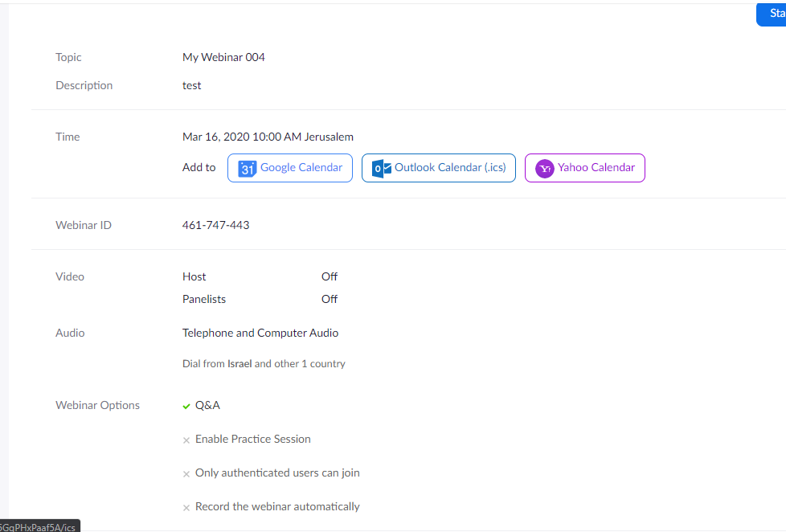Click the Yahoo Calendar icon
The width and height of the screenshot is (786, 532).
(545, 168)
